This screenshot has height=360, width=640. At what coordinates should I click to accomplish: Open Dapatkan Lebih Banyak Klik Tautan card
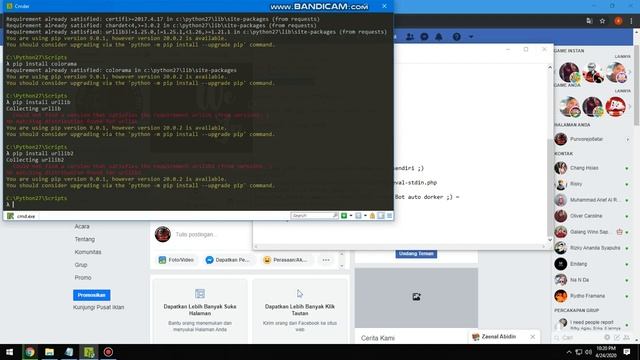(x=300, y=311)
